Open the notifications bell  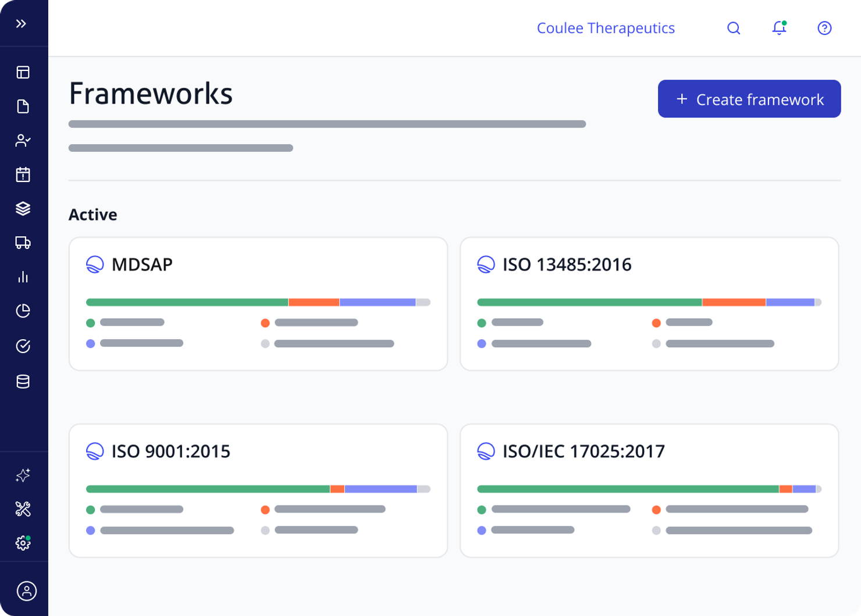[x=779, y=28]
